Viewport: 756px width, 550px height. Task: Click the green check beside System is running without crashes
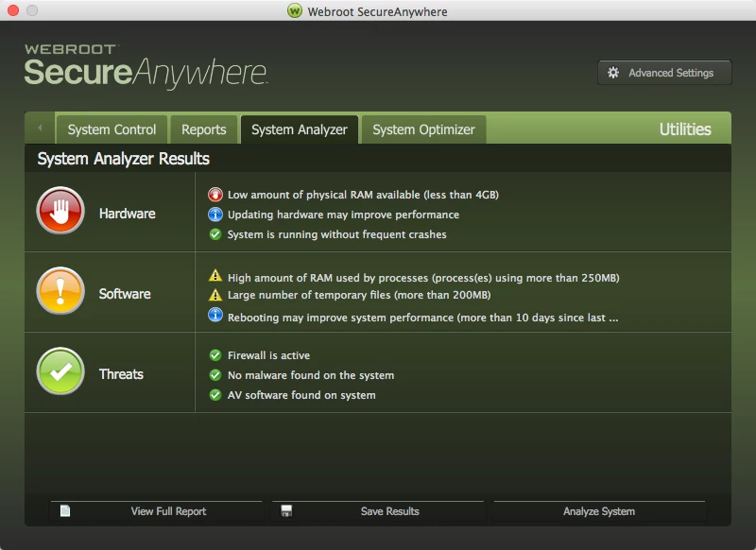click(215, 234)
